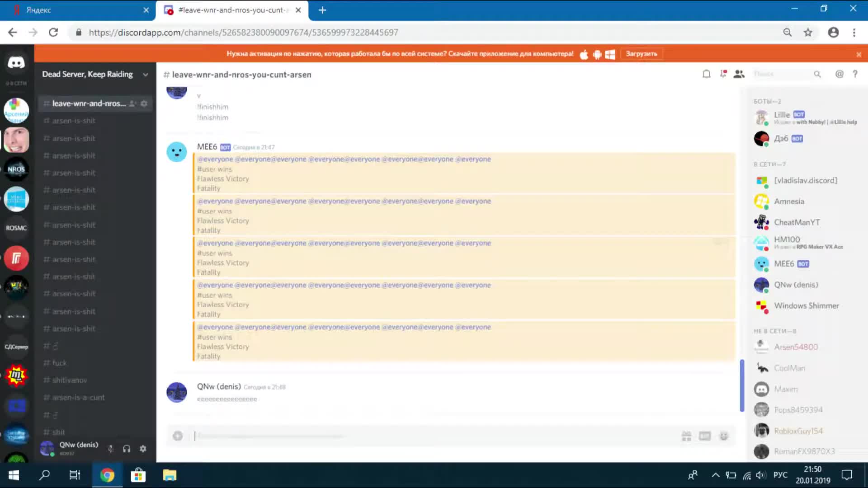Open channel settings gear for leave-wnr-and-nros
The width and height of the screenshot is (868, 488).
(144, 103)
